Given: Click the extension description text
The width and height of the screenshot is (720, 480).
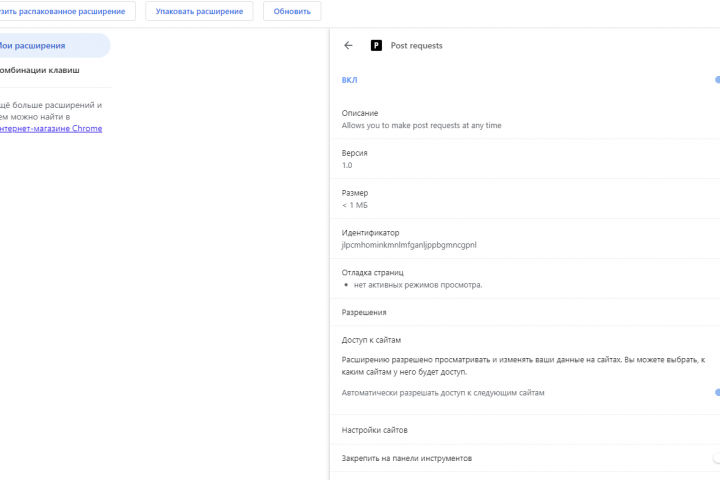Looking at the screenshot, I should pyautogui.click(x=421, y=125).
